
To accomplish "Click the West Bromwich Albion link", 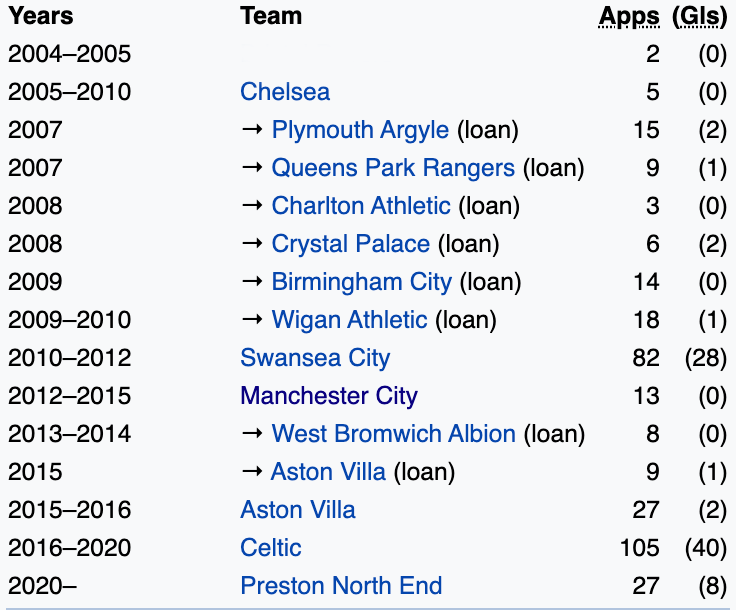I will coord(394,434).
